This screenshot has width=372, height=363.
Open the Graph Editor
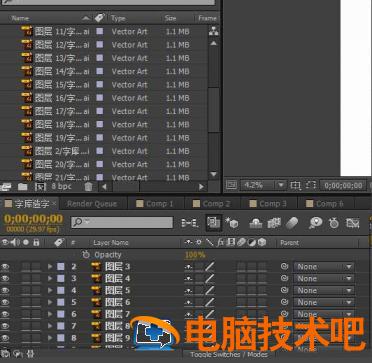pyautogui.click(x=353, y=223)
